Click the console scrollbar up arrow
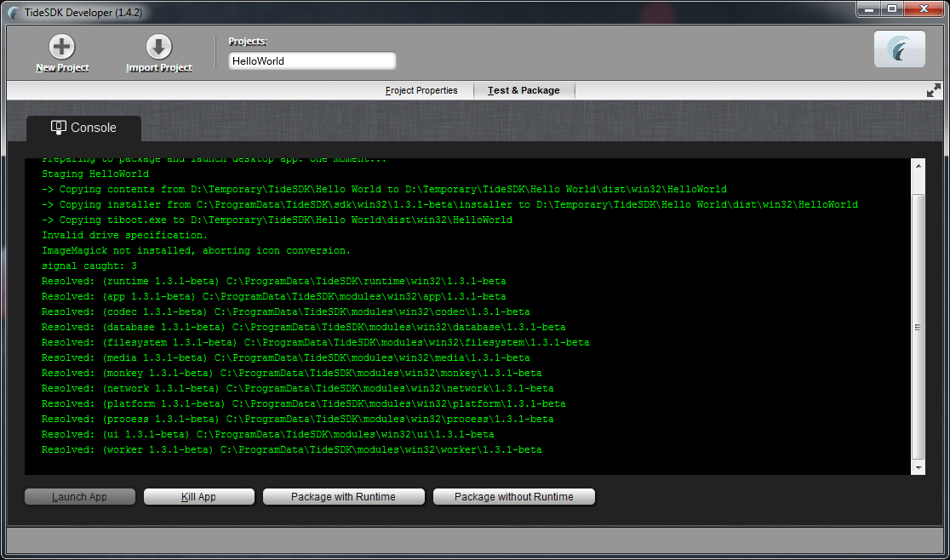Screen dimensions: 950x560 click(919, 165)
